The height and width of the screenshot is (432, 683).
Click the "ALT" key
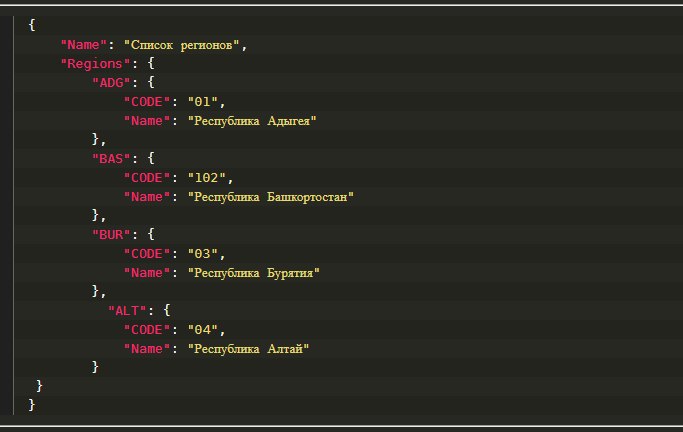click(x=127, y=310)
